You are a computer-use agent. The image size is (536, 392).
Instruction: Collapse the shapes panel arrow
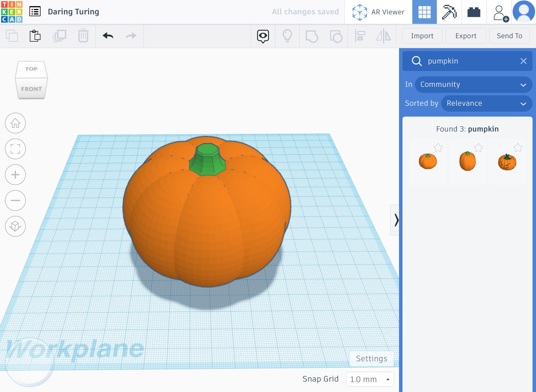(x=396, y=220)
